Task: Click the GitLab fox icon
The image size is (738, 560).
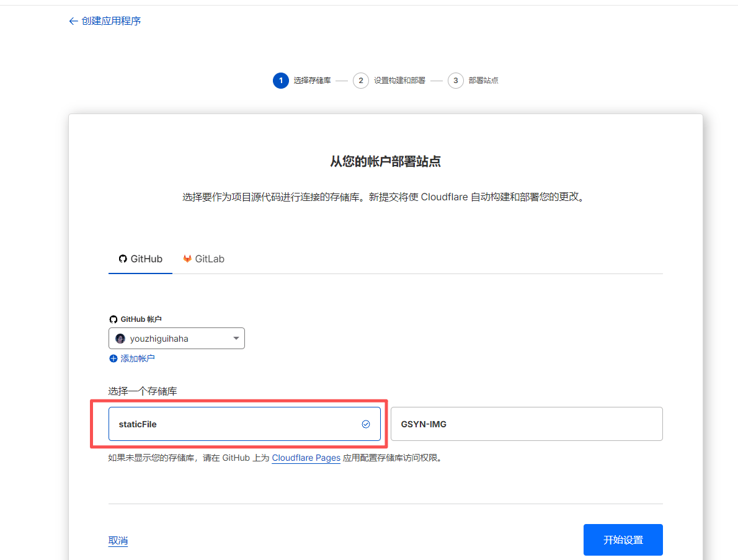Action: [x=187, y=259]
